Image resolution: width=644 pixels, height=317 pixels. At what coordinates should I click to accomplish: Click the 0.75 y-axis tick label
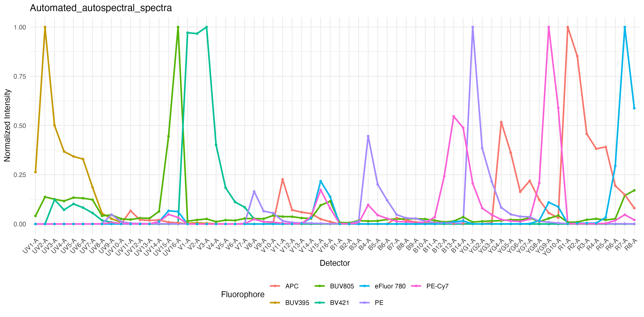[x=20, y=76]
